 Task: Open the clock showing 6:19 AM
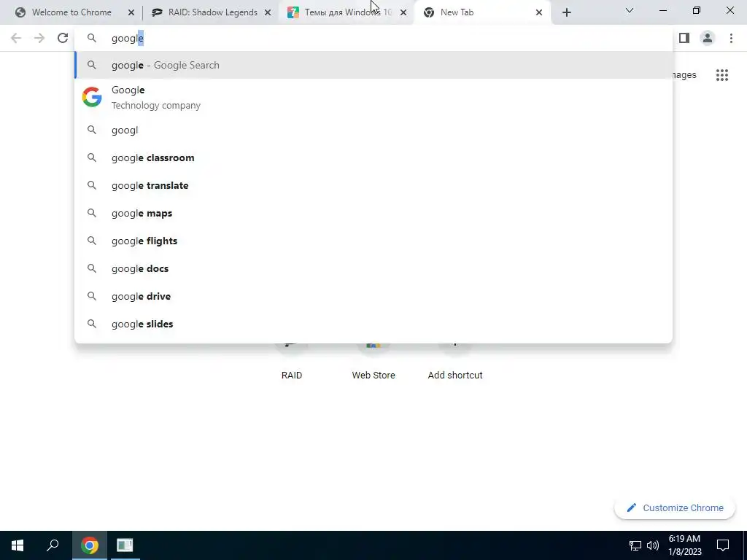point(685,545)
